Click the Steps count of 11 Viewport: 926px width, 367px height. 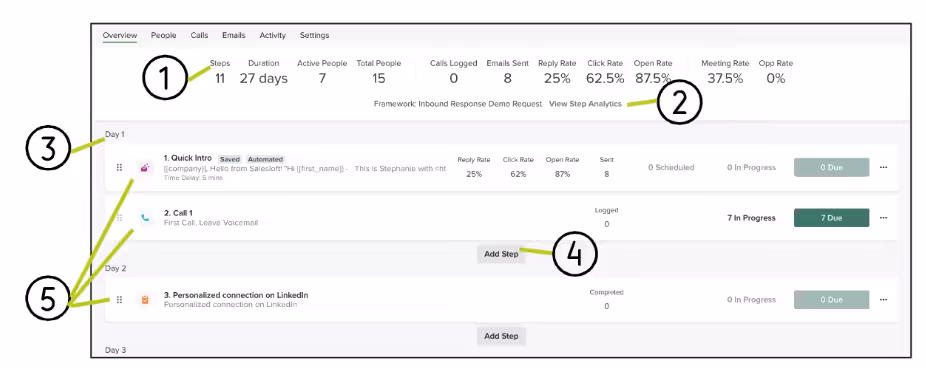(x=220, y=78)
